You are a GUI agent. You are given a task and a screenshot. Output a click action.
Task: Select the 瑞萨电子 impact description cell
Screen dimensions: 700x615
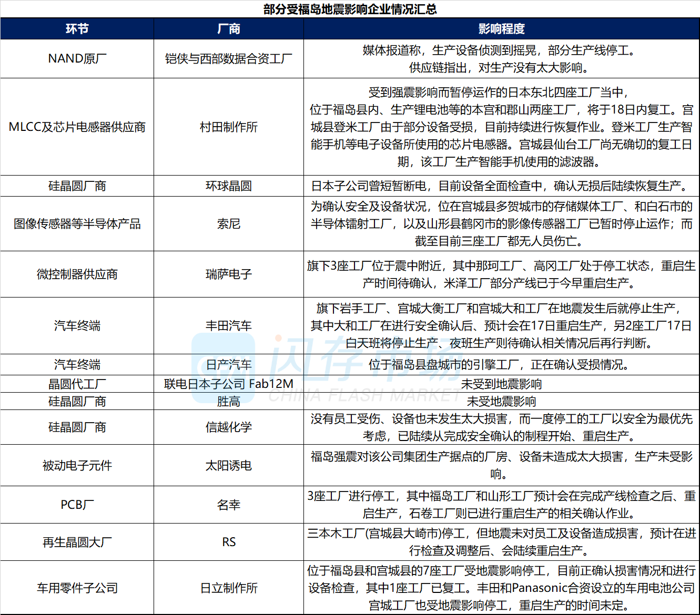pyautogui.click(x=501, y=274)
